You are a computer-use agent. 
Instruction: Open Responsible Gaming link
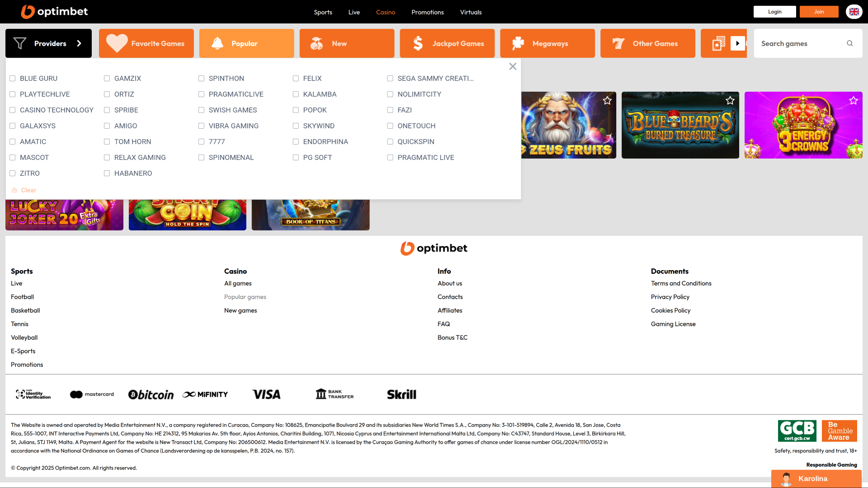pos(831,465)
